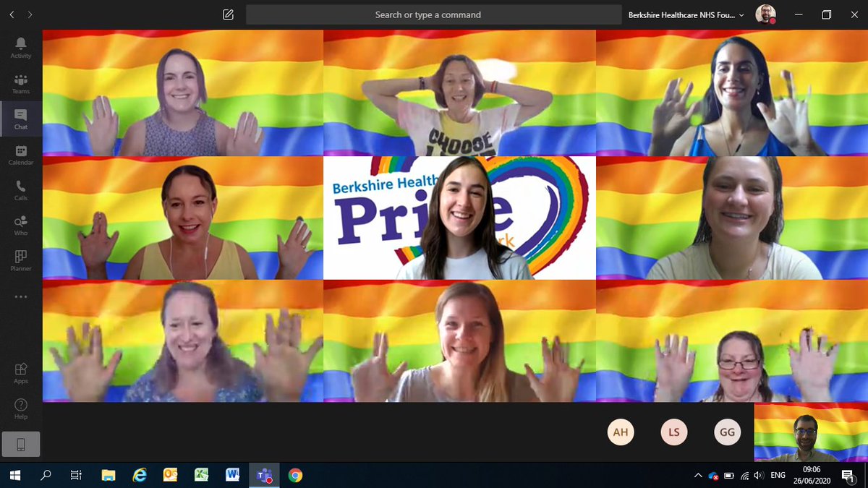Open File Explorer from the taskbar
The image size is (868, 488).
pos(109,475)
